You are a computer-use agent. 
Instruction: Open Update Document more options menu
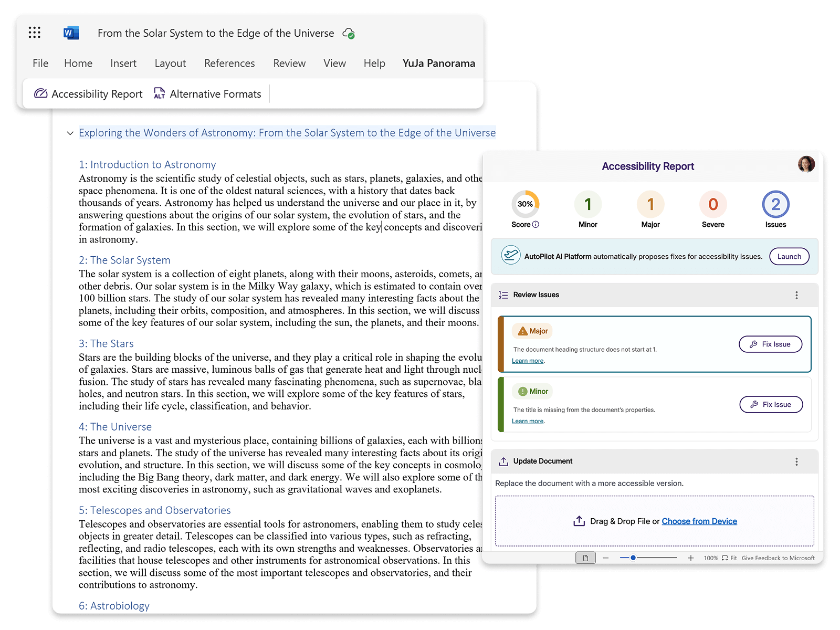pyautogui.click(x=796, y=461)
